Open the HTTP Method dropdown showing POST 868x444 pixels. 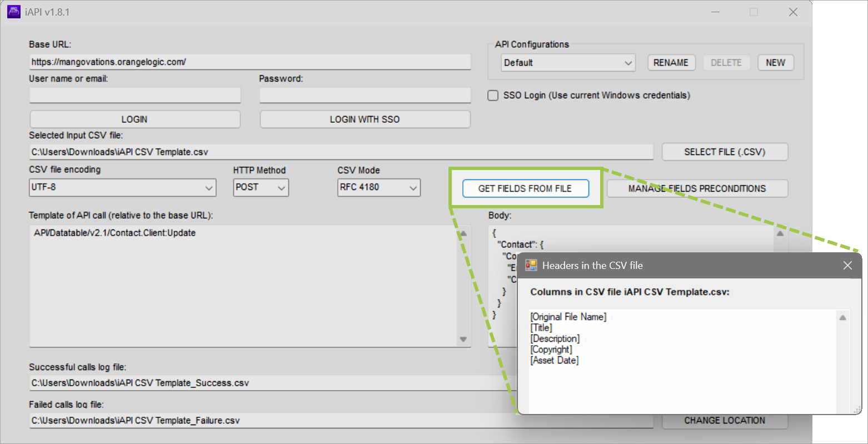tap(281, 187)
